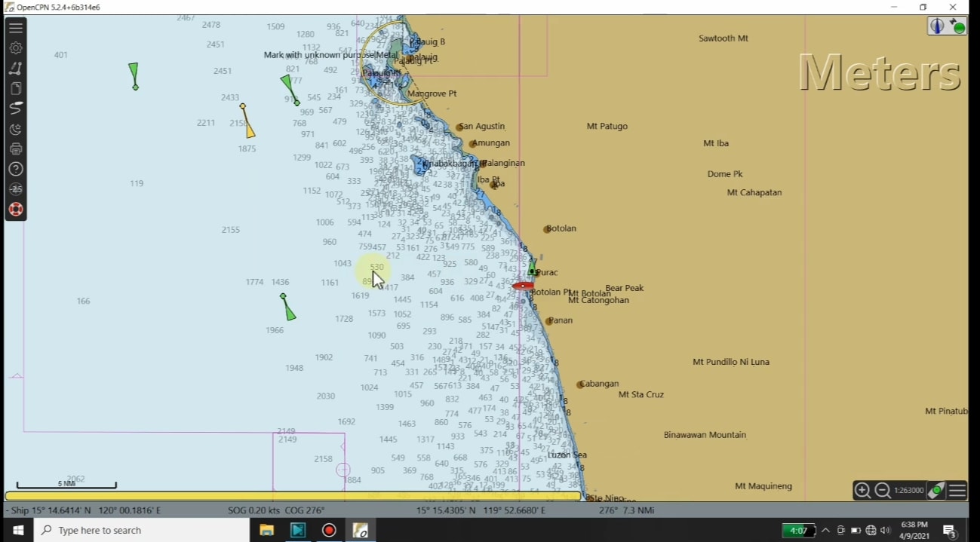Expand the system tray hidden icons chevron
This screenshot has height=542, width=980.
[x=825, y=530]
